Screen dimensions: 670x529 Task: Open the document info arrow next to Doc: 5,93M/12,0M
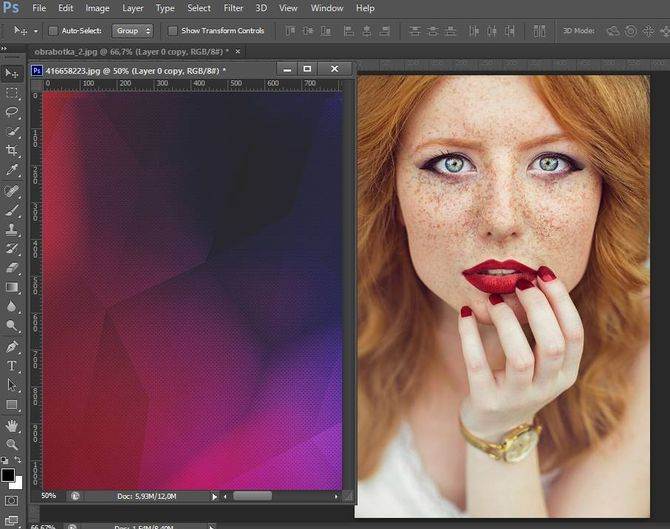[x=214, y=495]
